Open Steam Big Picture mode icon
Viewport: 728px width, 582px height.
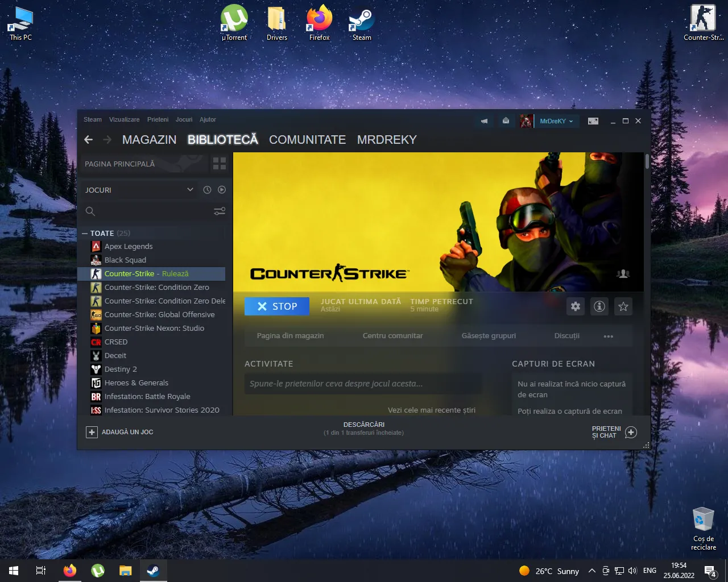593,121
